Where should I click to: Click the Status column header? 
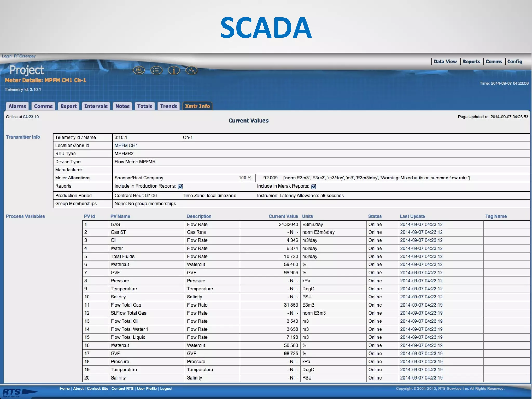coord(375,216)
